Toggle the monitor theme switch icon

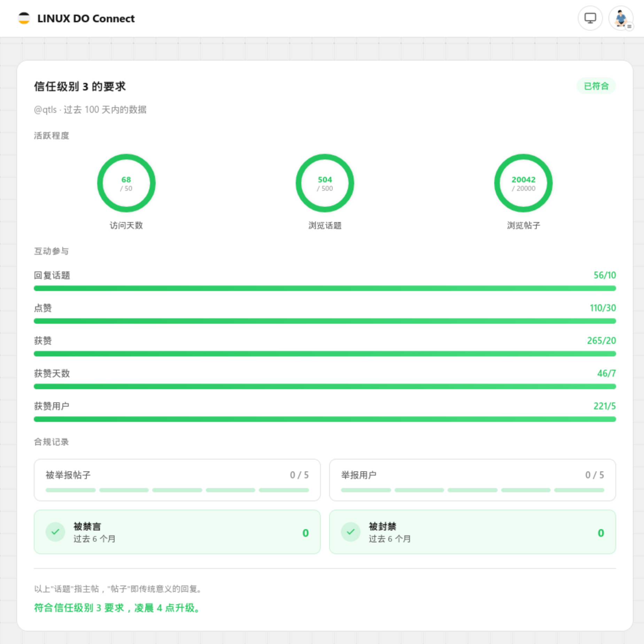590,18
